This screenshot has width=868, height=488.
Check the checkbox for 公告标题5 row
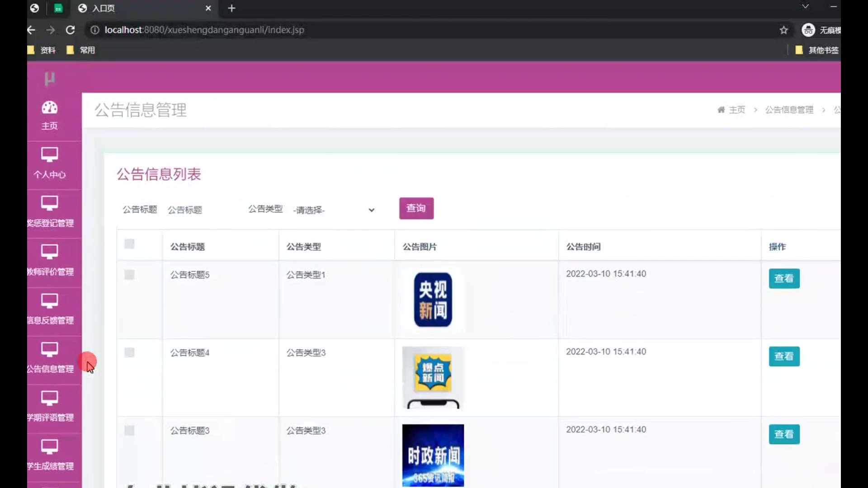[x=129, y=275]
